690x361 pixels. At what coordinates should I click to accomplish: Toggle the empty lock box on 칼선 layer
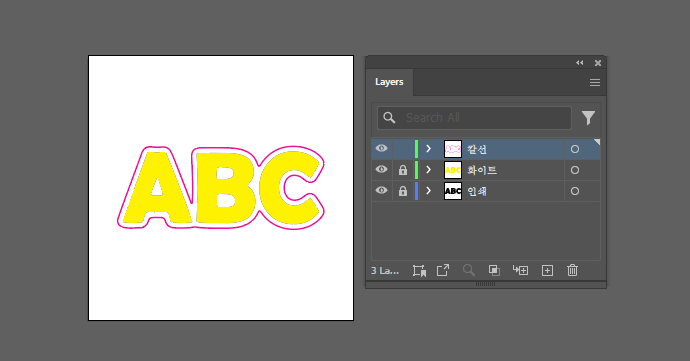tap(403, 149)
